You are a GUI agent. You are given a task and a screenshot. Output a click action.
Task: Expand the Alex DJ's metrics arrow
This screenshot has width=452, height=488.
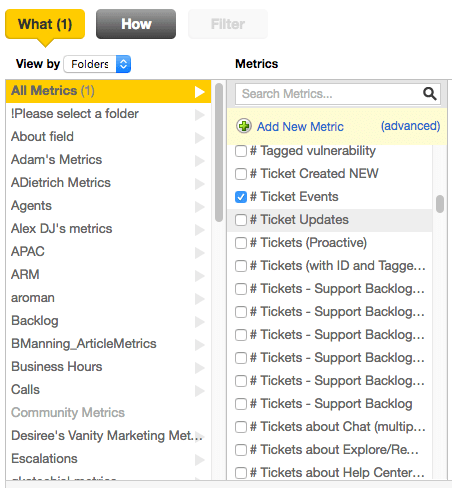tap(200, 230)
